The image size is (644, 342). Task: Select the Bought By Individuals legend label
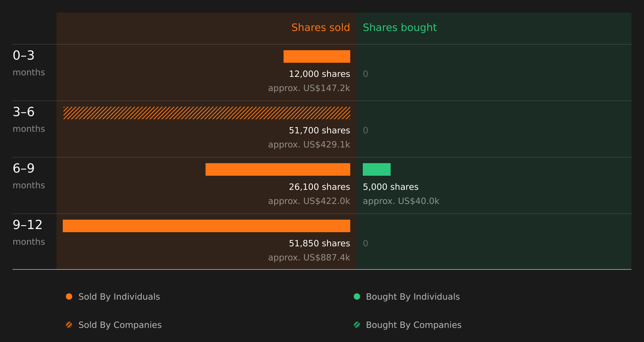[x=413, y=297]
